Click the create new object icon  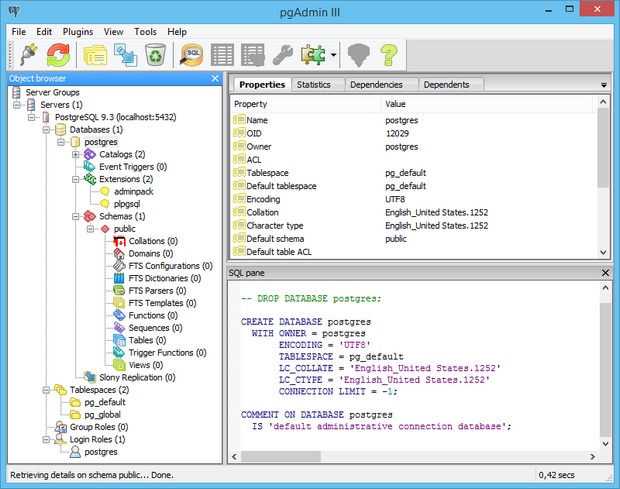point(126,55)
